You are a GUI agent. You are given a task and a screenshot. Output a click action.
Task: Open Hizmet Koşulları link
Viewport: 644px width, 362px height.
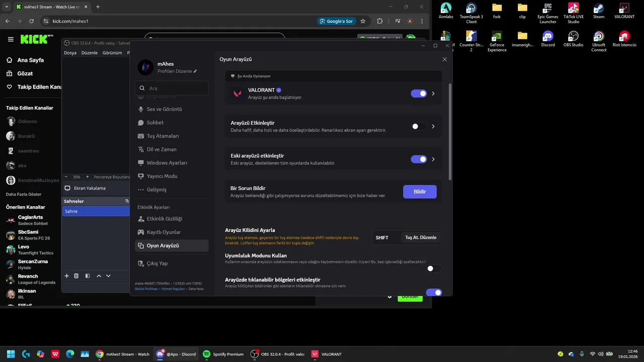pyautogui.click(x=173, y=289)
